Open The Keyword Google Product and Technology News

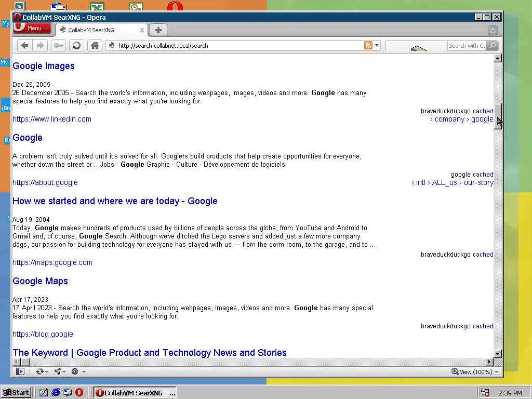click(150, 353)
